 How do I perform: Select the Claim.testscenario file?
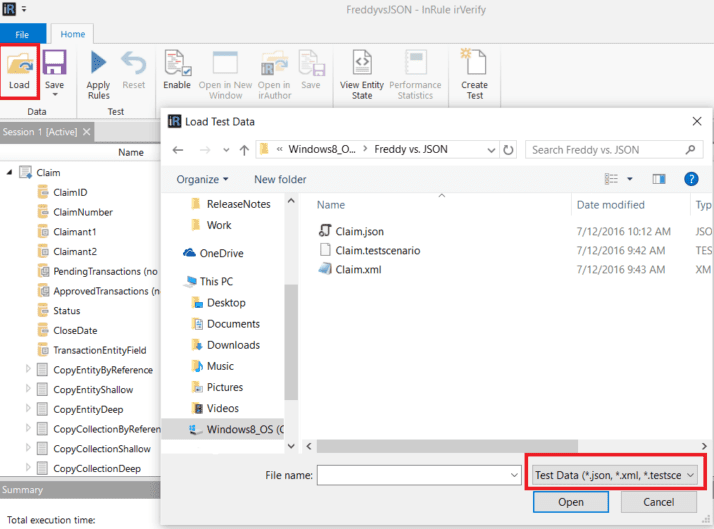point(369,250)
